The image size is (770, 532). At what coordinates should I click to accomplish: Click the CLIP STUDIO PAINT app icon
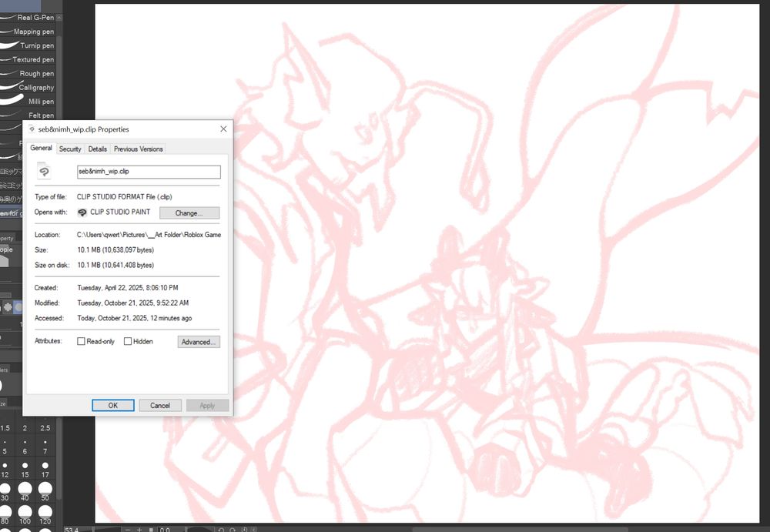point(82,212)
